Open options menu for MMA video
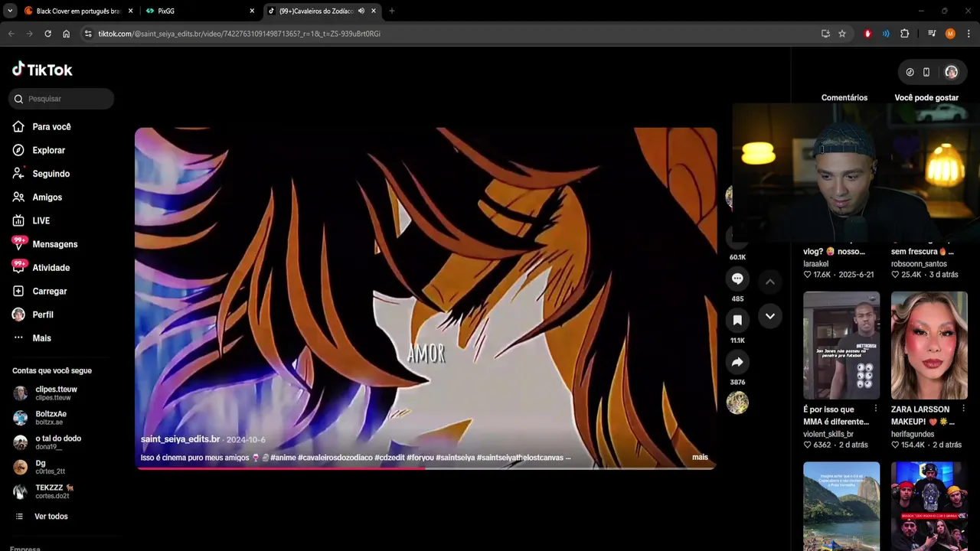The image size is (980, 551). [x=876, y=409]
